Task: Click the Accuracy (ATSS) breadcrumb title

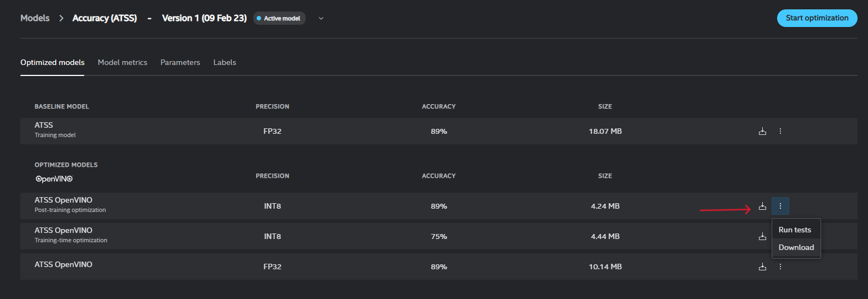Action: (x=105, y=18)
